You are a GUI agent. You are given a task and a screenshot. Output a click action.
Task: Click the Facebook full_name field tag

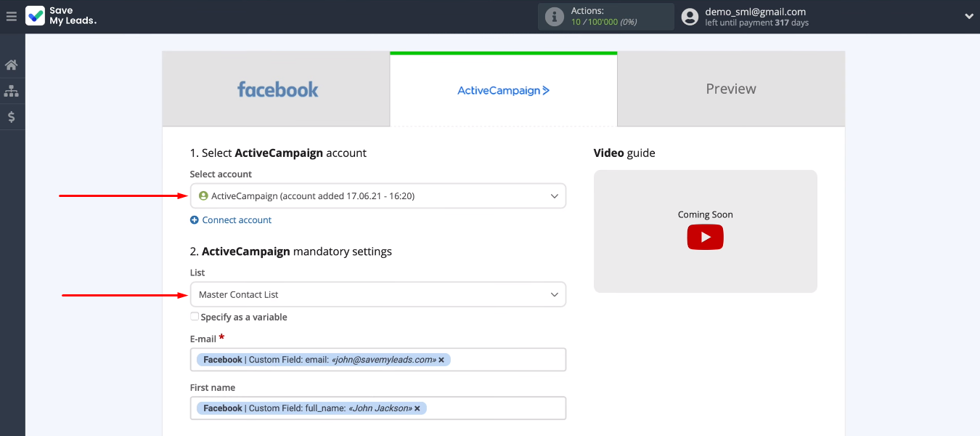coord(311,408)
